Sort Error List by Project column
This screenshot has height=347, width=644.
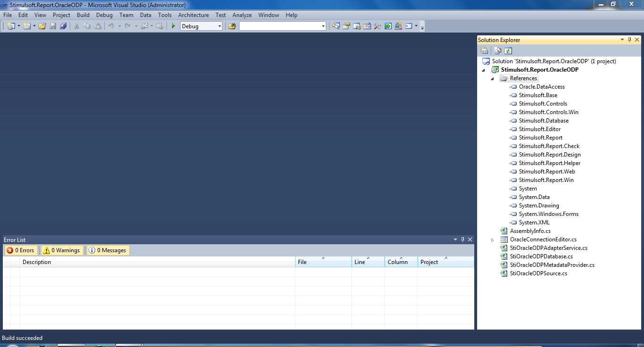tap(446, 262)
